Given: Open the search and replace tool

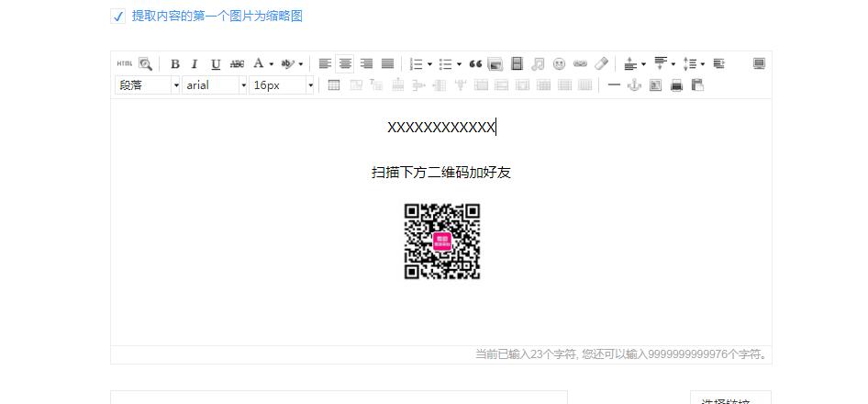Looking at the screenshot, I should pos(145,64).
